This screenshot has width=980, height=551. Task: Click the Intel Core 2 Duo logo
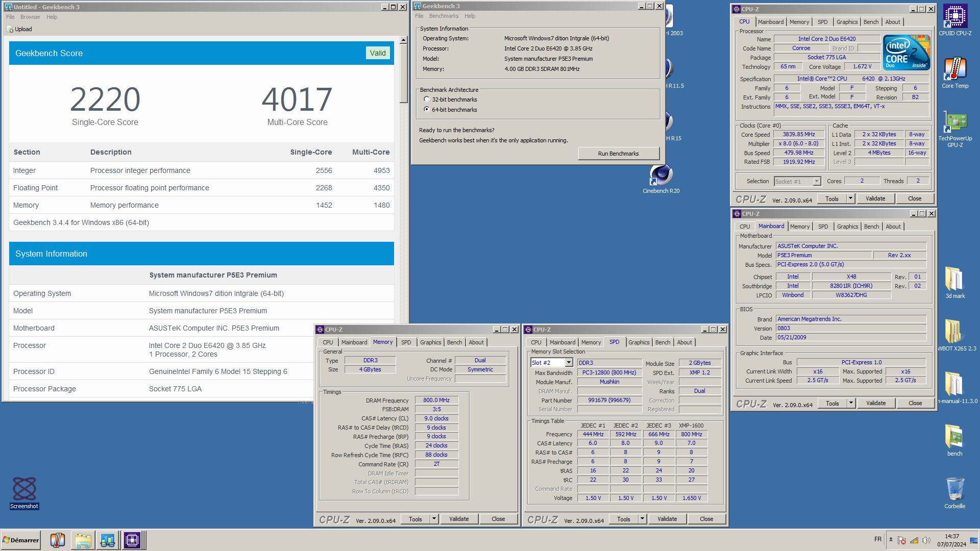pyautogui.click(x=906, y=53)
